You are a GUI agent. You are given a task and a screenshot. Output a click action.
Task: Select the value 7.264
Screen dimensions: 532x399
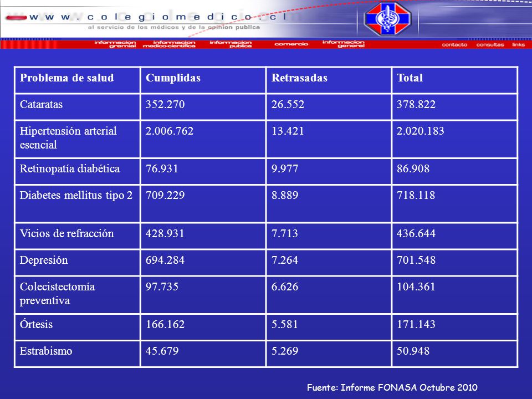285,260
